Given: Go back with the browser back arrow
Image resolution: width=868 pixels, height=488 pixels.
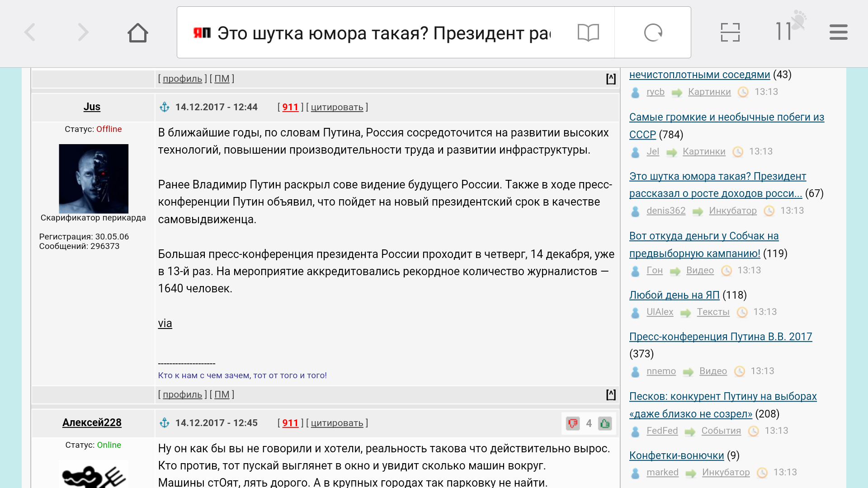Looking at the screenshot, I should tap(30, 33).
